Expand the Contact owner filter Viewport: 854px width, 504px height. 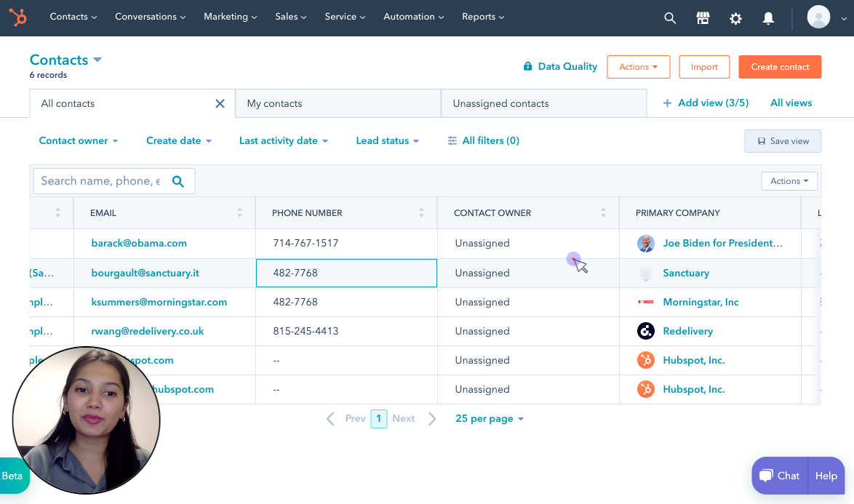point(79,141)
